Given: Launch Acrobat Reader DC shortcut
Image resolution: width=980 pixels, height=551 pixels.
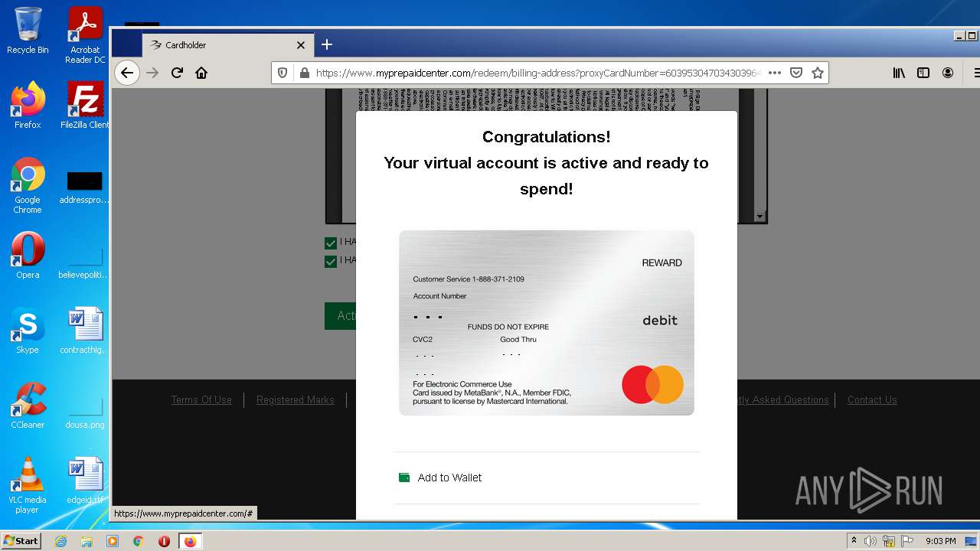Looking at the screenshot, I should click(x=85, y=35).
